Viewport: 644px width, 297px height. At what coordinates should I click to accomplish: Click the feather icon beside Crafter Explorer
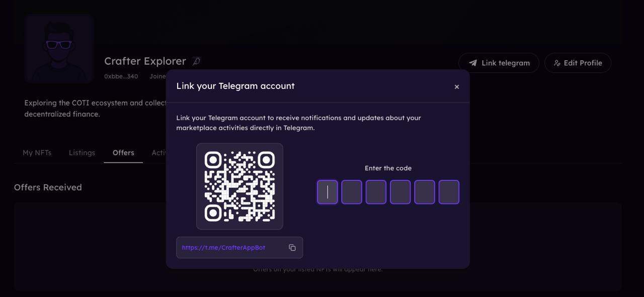coord(197,61)
